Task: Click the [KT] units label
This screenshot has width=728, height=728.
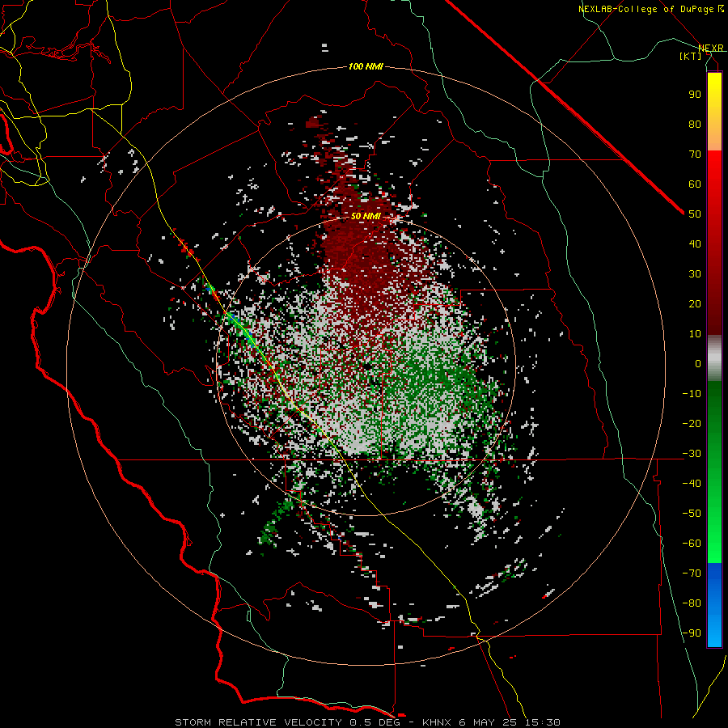Action: pyautogui.click(x=691, y=56)
